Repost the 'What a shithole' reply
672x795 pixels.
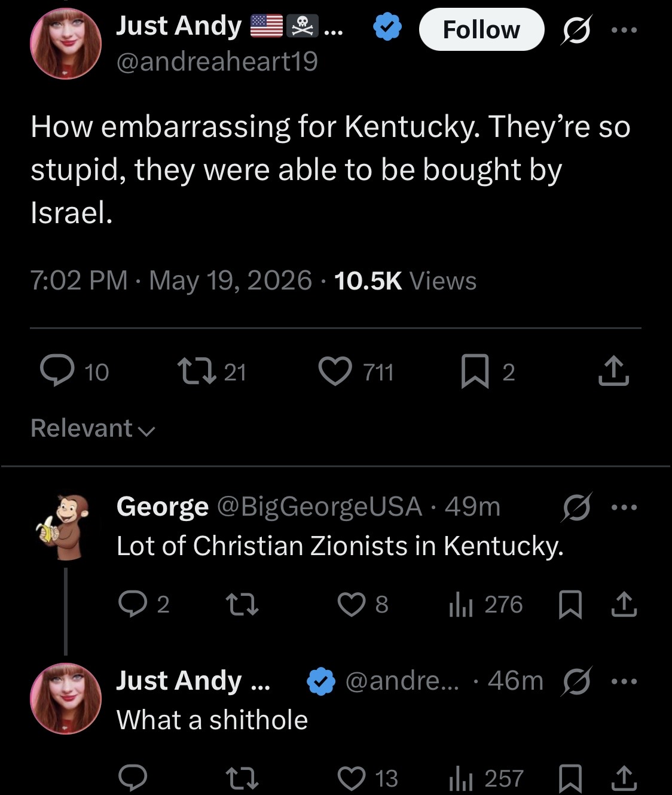click(x=242, y=778)
